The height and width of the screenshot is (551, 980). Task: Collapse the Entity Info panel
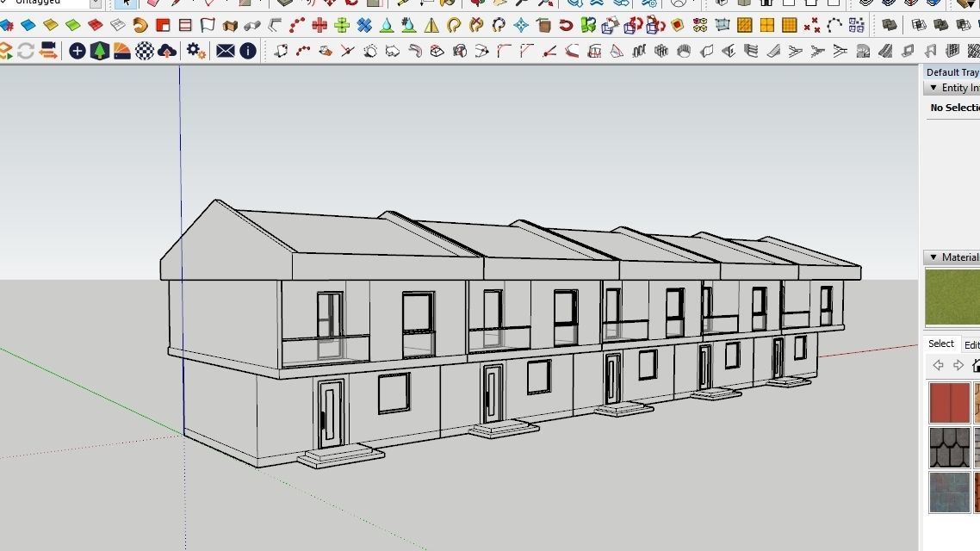pos(933,88)
